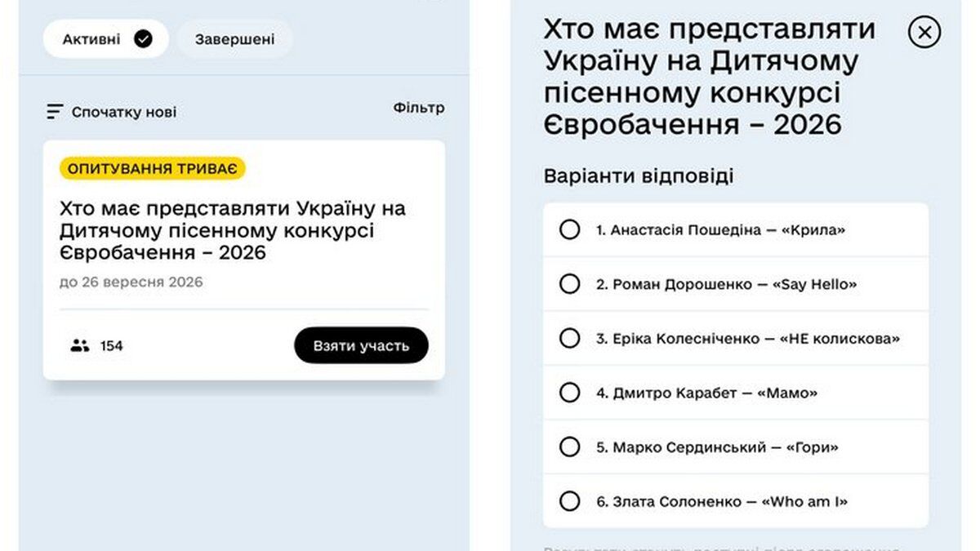Switch to the Завершені tab
Viewport: 980px width, 551px height.
coord(235,38)
